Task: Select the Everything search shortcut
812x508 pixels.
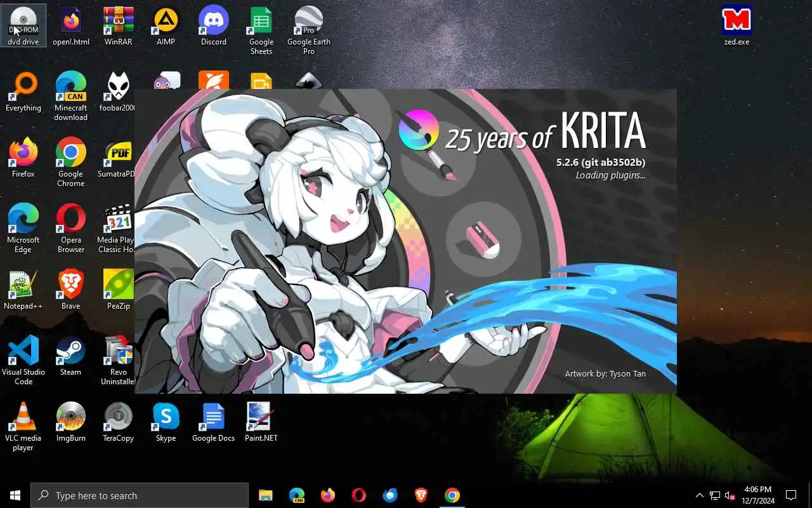Action: pos(23,93)
